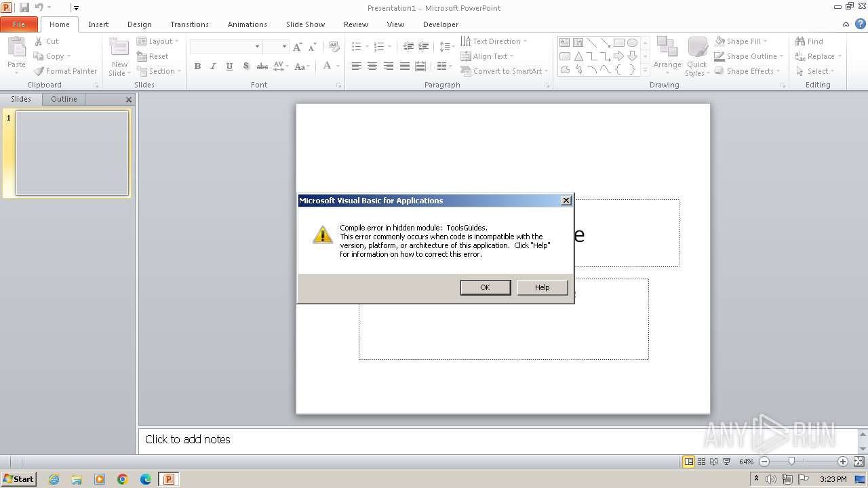
Task: Open the Design ribbon tab
Action: (x=139, y=24)
